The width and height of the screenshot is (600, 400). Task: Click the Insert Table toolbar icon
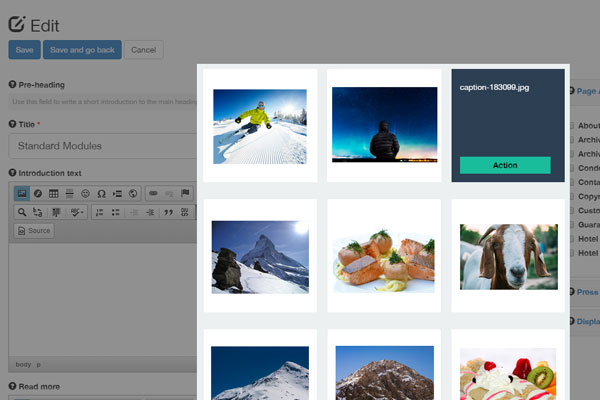[54, 193]
